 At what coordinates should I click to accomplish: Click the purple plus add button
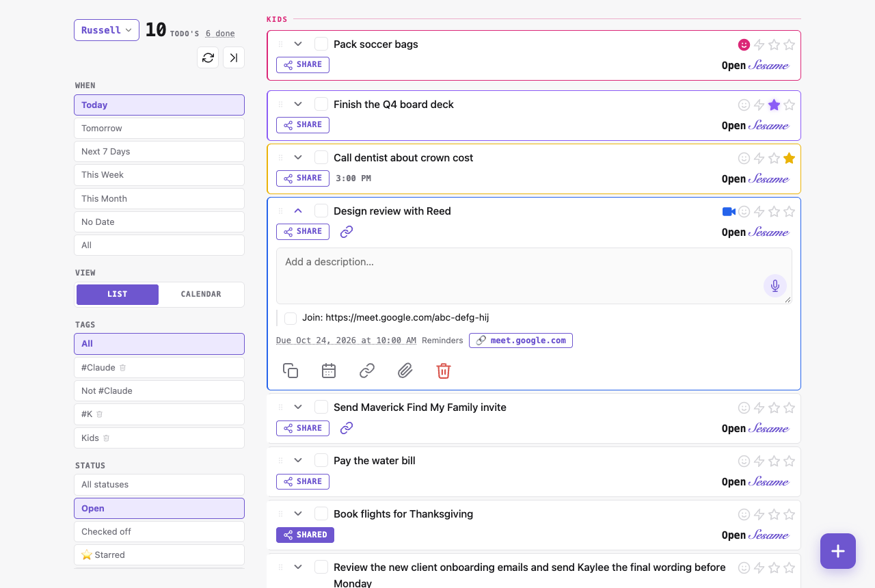tap(838, 551)
